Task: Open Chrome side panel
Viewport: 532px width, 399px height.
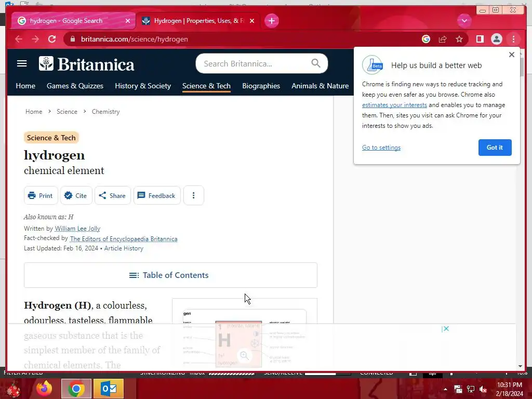Action: click(x=480, y=39)
